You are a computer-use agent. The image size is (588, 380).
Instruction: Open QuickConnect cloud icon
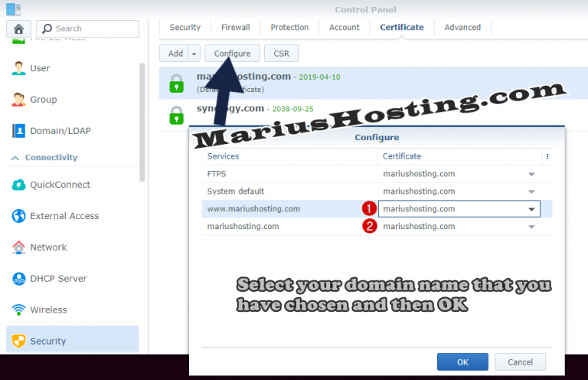pyautogui.click(x=19, y=185)
